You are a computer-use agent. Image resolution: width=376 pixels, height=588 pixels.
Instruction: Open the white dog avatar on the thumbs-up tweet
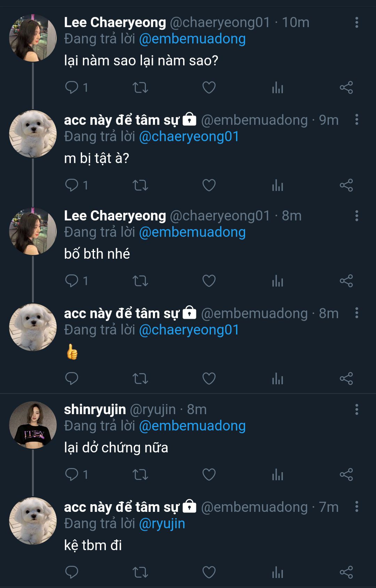coord(33,327)
